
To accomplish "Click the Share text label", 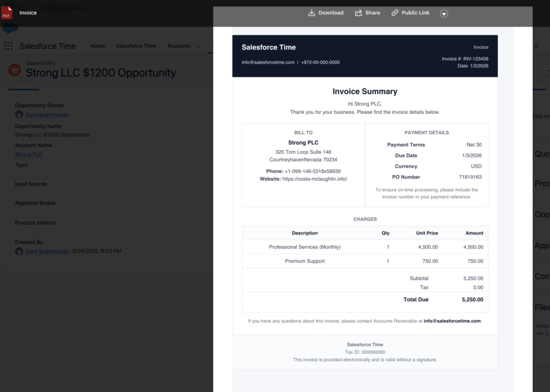I will click(372, 13).
